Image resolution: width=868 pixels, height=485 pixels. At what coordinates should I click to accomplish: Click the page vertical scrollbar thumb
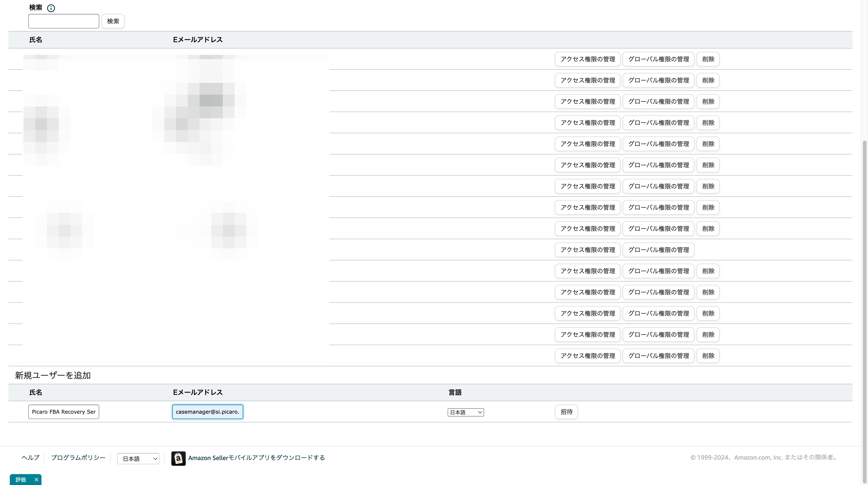tap(865, 312)
